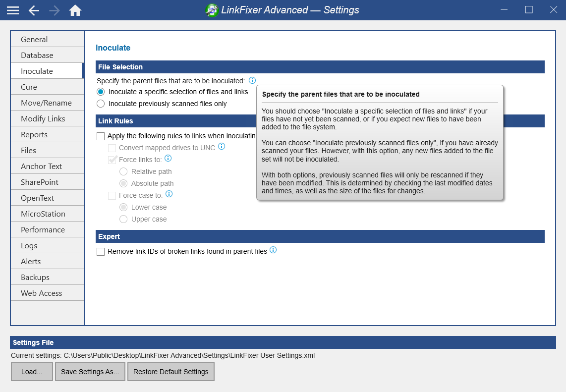Image resolution: width=566 pixels, height=392 pixels.
Task: Enable Remove link IDs of broken links
Action: click(101, 252)
